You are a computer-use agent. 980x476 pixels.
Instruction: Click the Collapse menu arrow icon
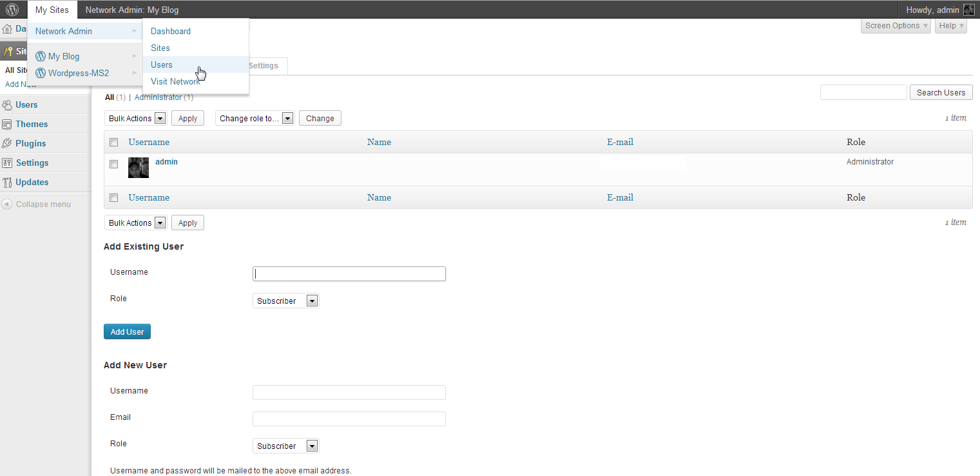pyautogui.click(x=7, y=204)
